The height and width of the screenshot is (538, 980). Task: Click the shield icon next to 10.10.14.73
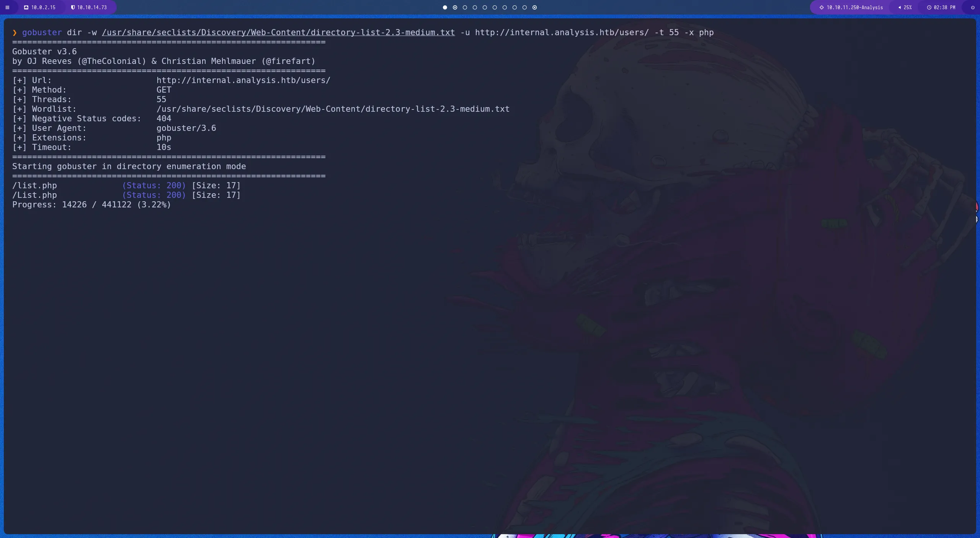72,7
